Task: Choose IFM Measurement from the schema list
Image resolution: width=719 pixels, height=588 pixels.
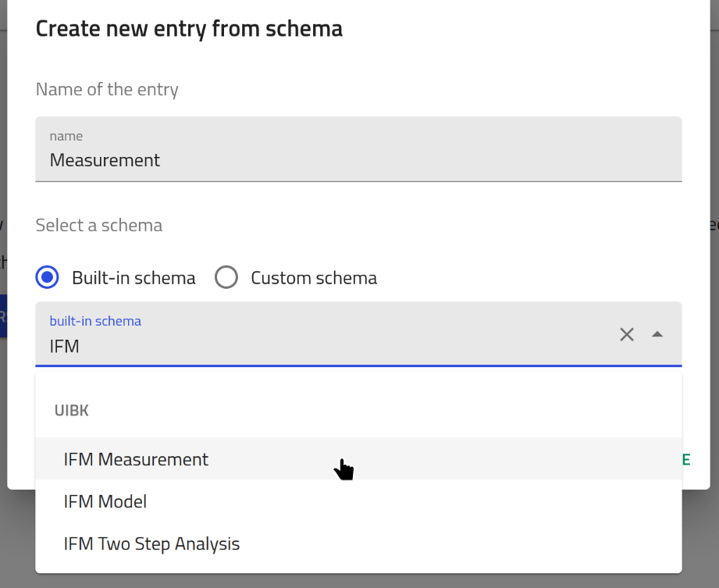Action: pos(136,459)
